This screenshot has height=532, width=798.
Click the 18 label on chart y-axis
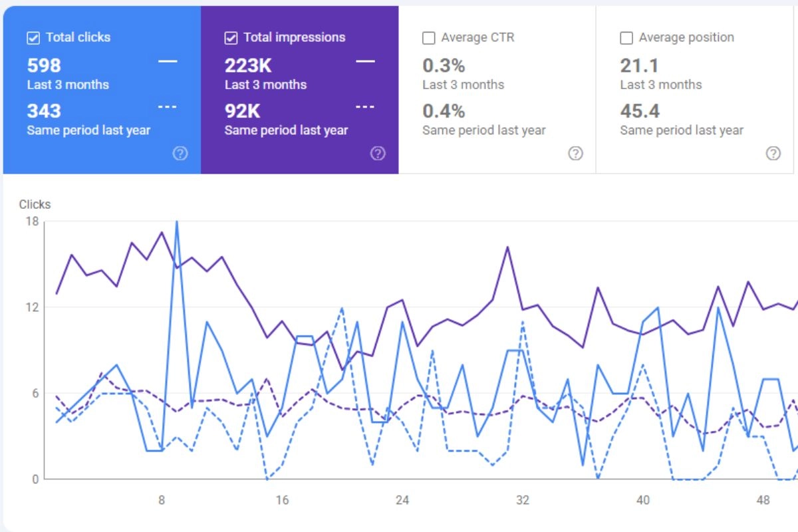(32, 221)
